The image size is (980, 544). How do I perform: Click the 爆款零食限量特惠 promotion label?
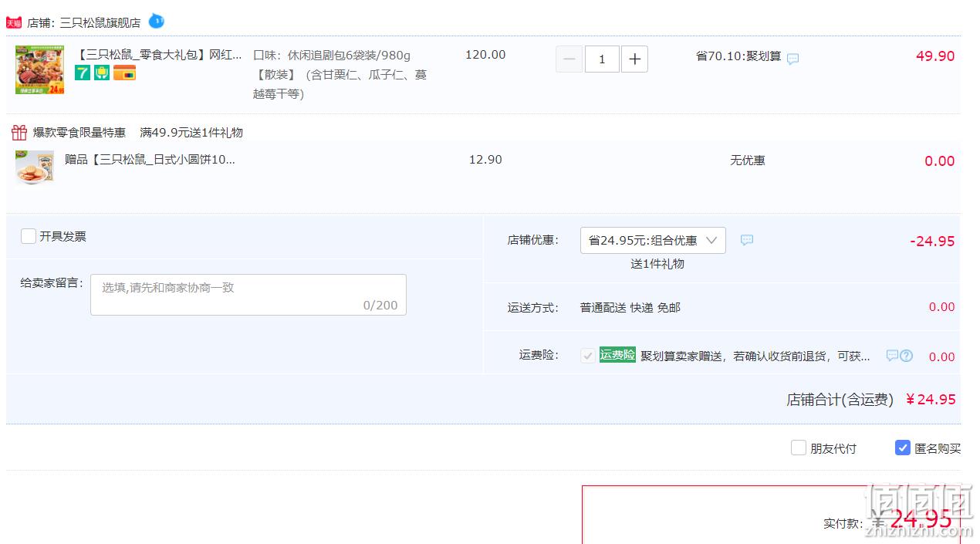pos(79,133)
